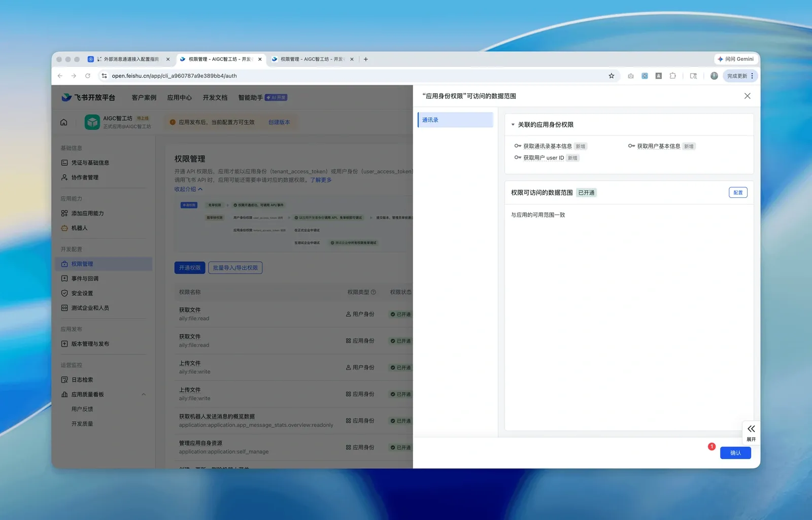Open 日志检索 in the sidebar
The height and width of the screenshot is (520, 812).
[82, 380]
